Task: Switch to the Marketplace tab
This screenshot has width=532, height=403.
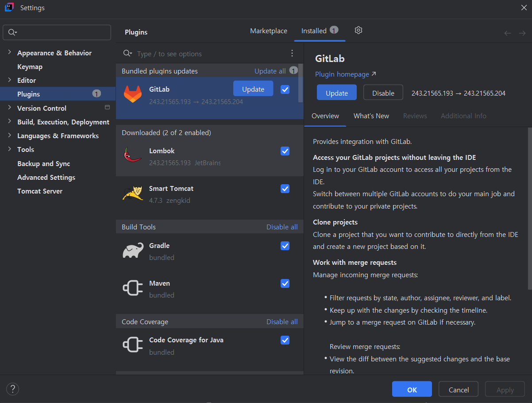Action: pos(269,31)
